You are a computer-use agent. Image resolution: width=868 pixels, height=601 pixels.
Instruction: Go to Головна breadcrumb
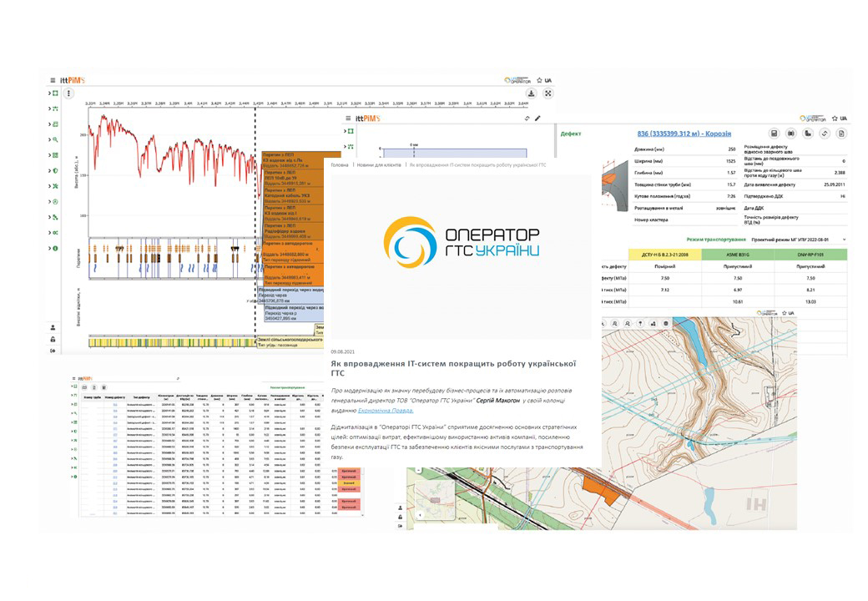339,165
